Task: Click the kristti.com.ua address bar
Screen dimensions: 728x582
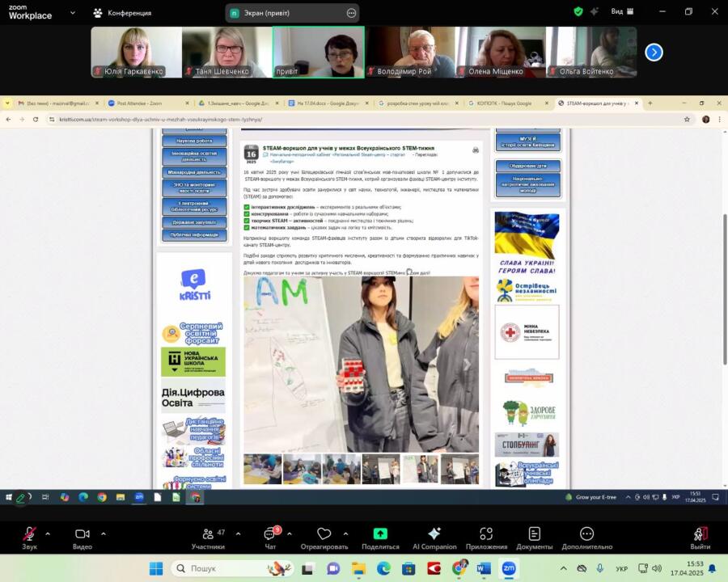Action: tap(362, 120)
